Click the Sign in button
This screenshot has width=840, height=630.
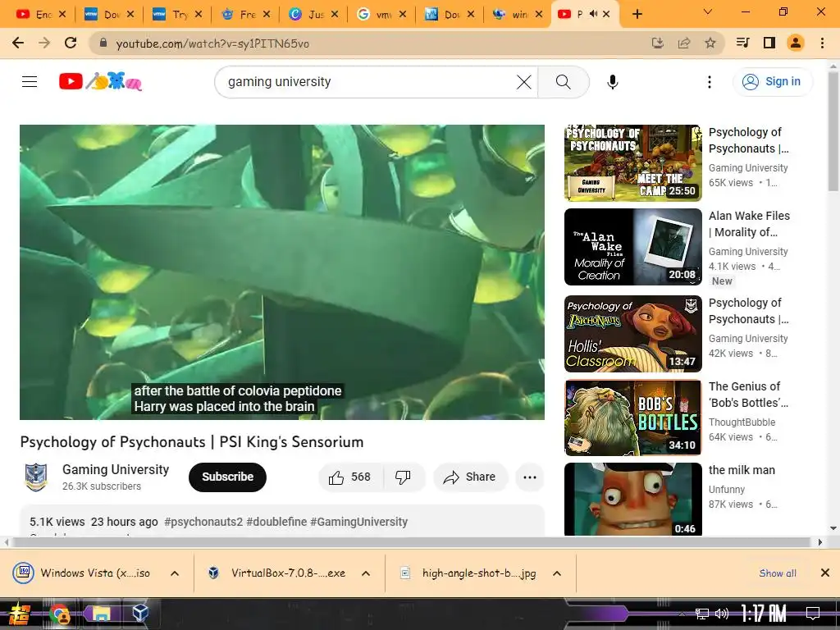click(772, 81)
